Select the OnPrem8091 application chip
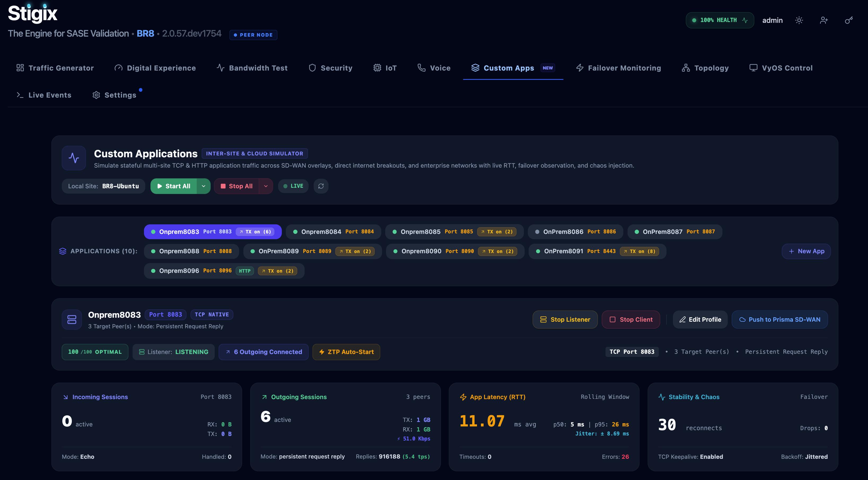This screenshot has width=868, height=480. (597, 251)
